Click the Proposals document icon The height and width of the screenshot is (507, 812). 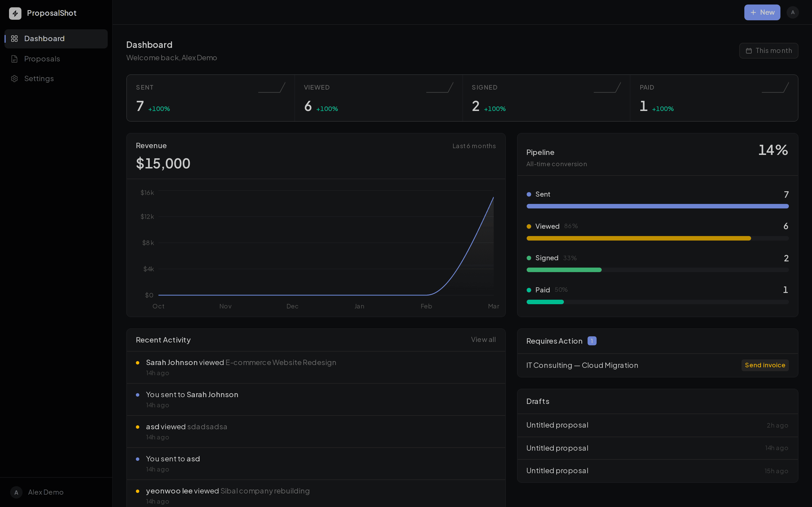[x=14, y=59]
